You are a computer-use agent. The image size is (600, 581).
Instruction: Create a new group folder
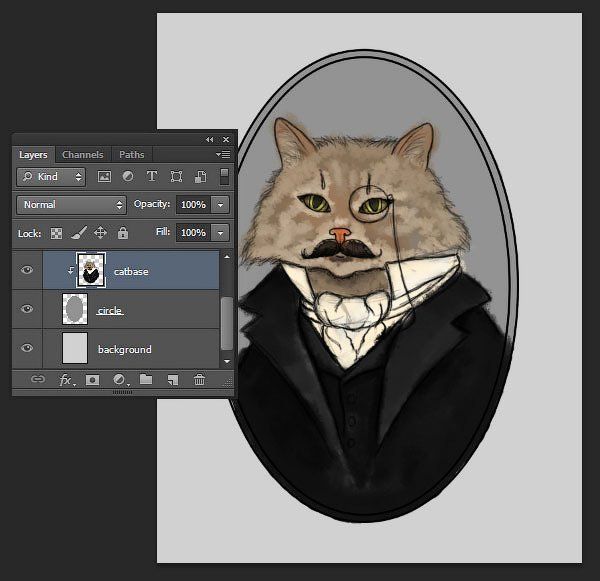(146, 379)
